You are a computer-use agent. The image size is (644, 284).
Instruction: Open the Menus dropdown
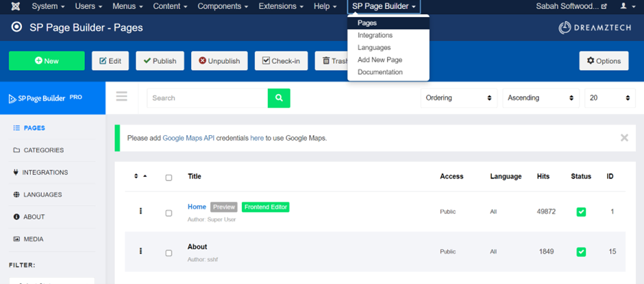click(x=127, y=6)
